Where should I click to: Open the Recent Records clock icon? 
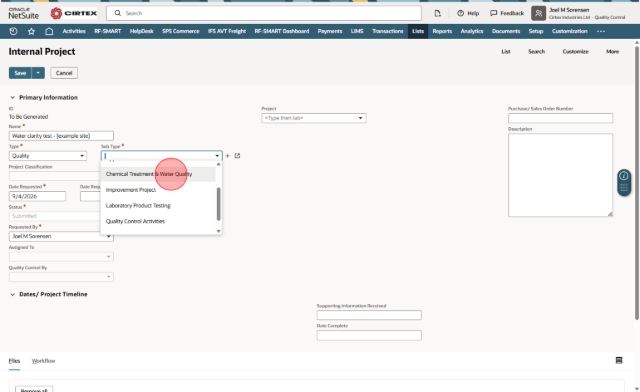[x=13, y=31]
